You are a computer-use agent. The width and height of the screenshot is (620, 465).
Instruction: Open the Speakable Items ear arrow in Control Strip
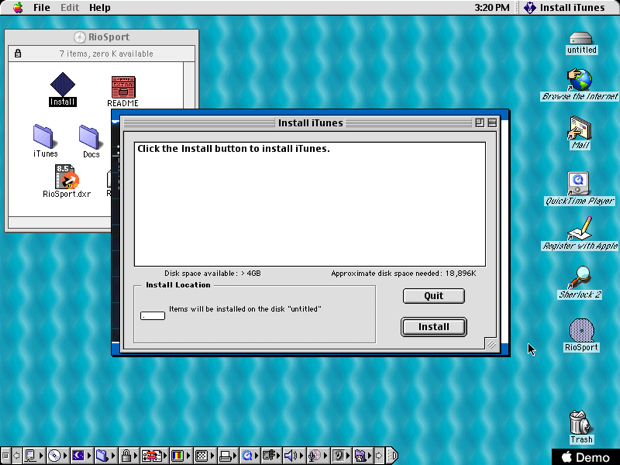pyautogui.click(x=348, y=456)
